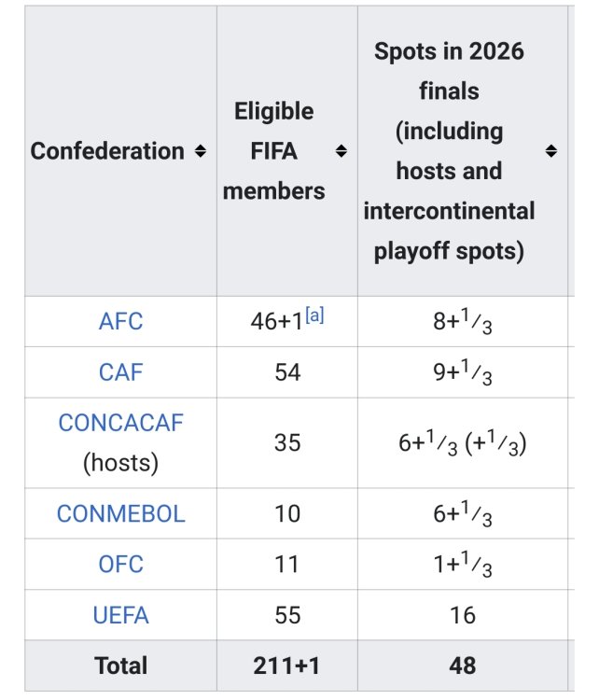599x700 pixels.
Task: Select CONCACAF's 35 members cell
Action: pyautogui.click(x=287, y=442)
